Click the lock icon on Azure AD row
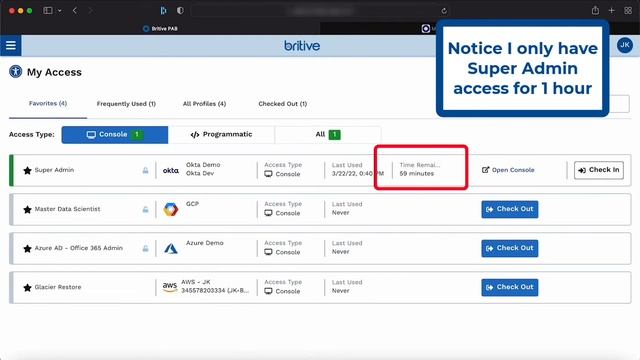The width and height of the screenshot is (640, 360). (x=145, y=249)
